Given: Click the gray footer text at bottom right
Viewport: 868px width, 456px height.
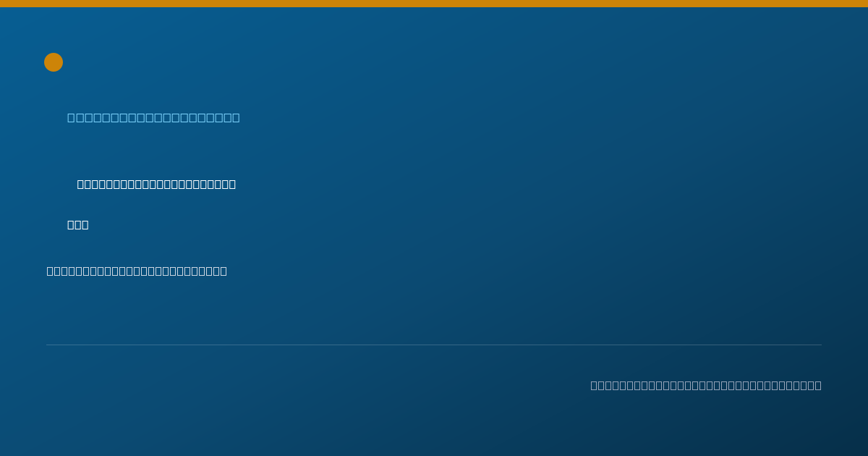Looking at the screenshot, I should point(706,385).
